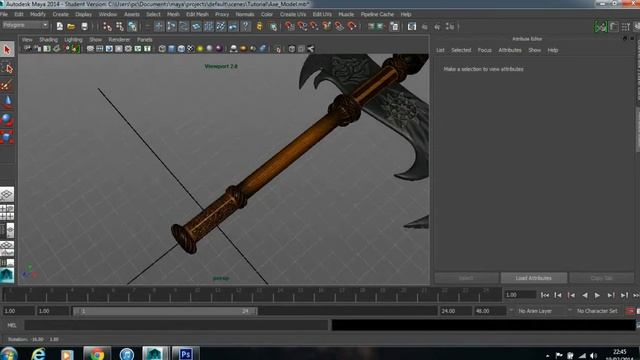Screen dimensions: 640x360
Task: Select by object type mode icon
Action: coord(120,27)
